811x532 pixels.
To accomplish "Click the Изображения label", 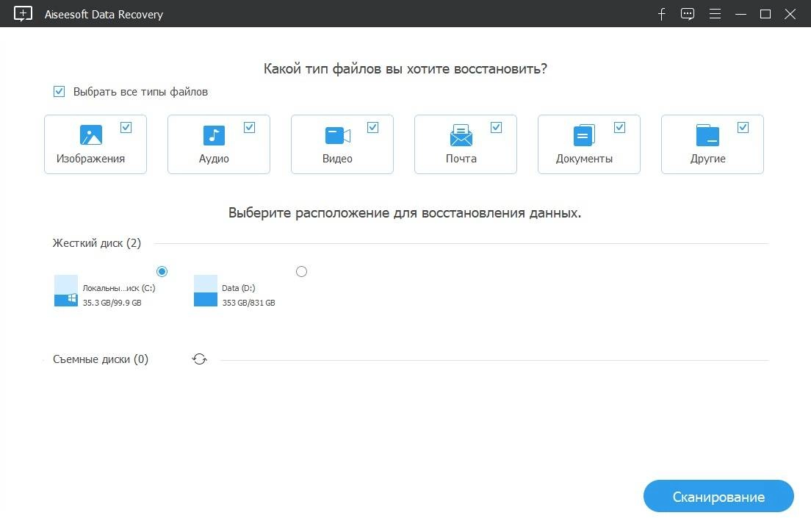I will 90,159.
